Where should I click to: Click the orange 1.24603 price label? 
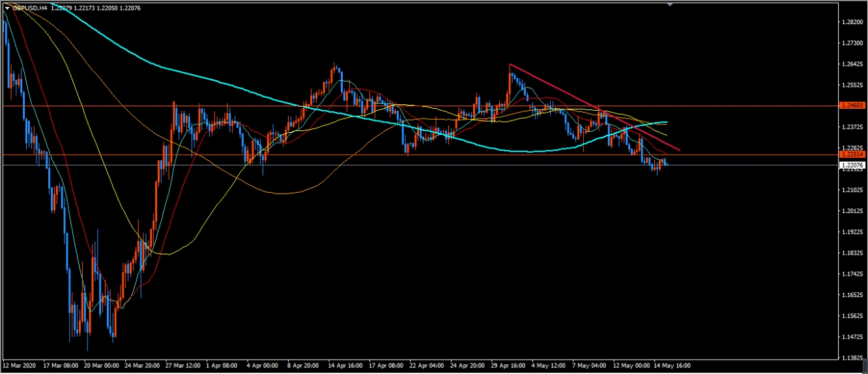click(x=852, y=106)
